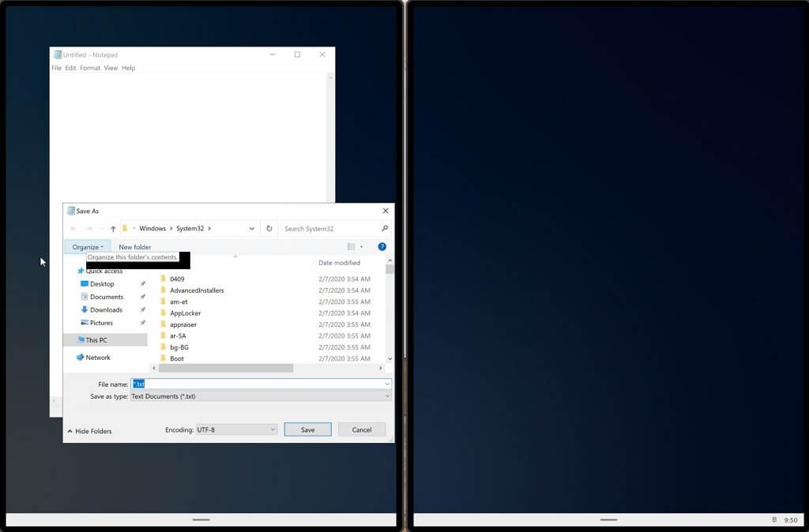Select the bg-BG folder

pyautogui.click(x=179, y=347)
